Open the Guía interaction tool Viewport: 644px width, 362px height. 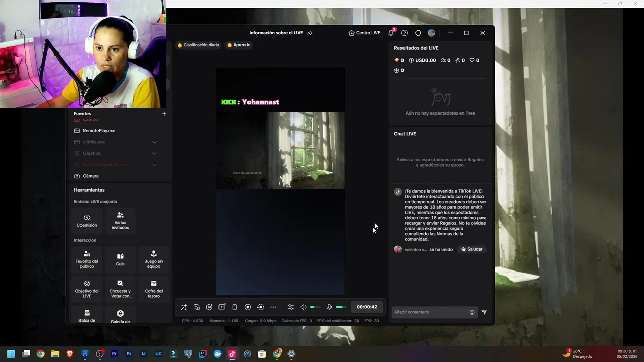coord(120,259)
